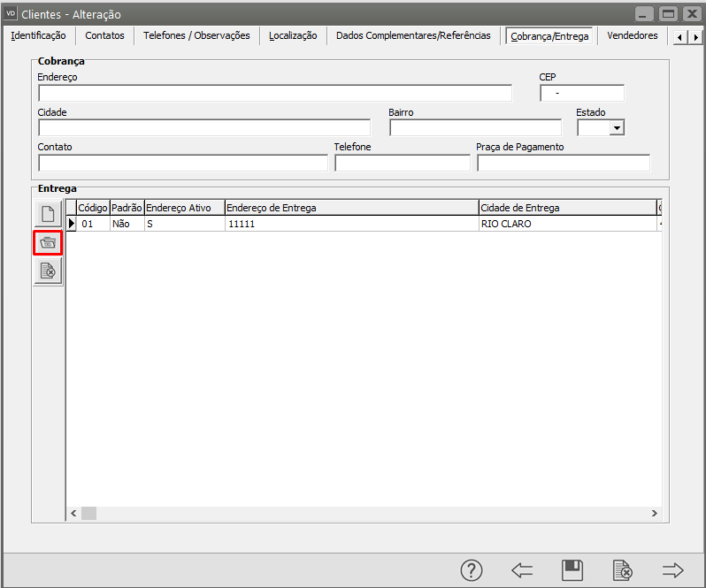Click into the Cobrança Endereço field
Viewport: 706px width, 588px height.
(274, 94)
